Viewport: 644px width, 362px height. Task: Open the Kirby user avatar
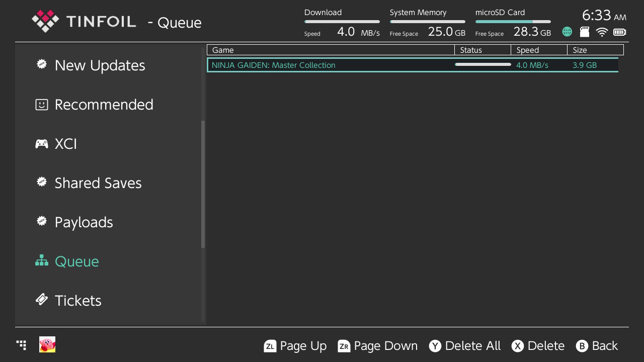(x=47, y=344)
